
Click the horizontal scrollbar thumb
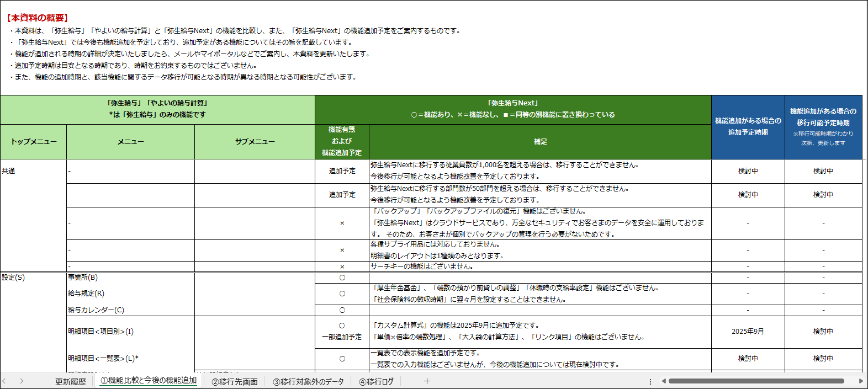(756, 381)
